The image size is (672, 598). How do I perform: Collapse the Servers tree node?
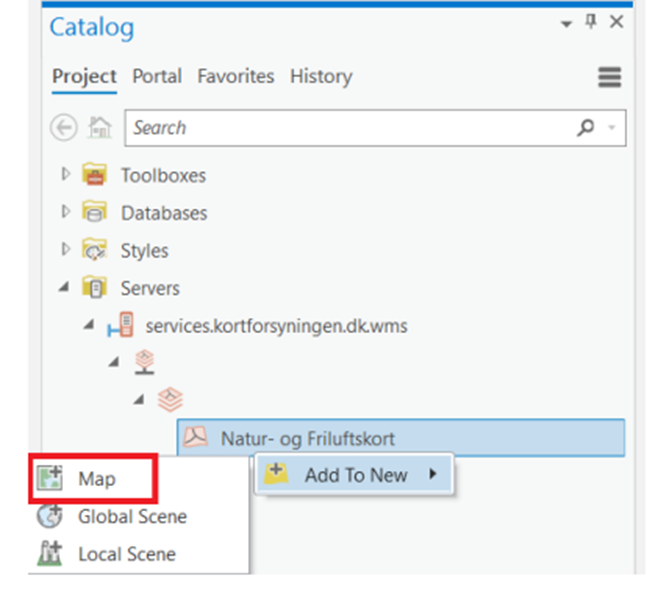coord(64,286)
